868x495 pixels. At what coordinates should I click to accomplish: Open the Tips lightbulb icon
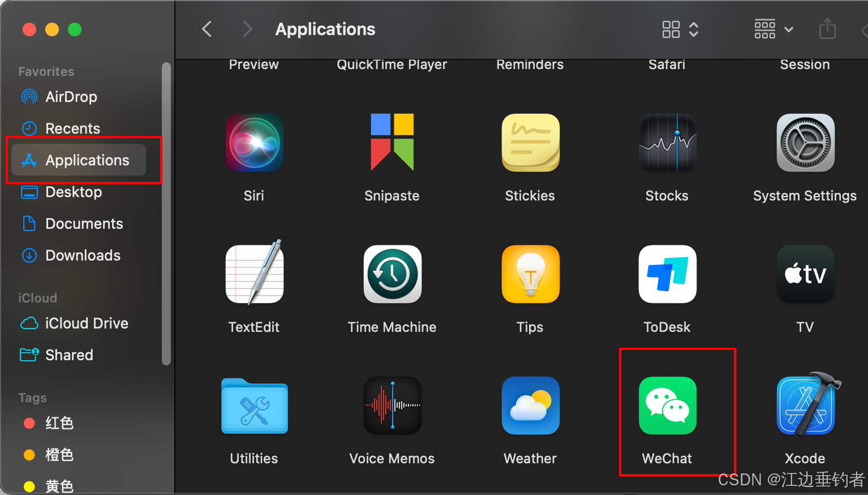530,274
